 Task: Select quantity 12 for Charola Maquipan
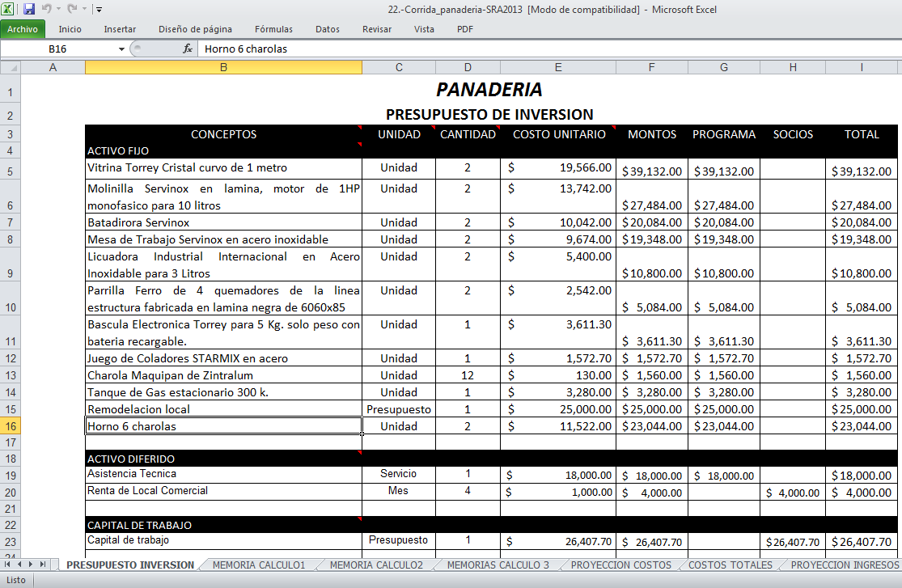tap(468, 375)
